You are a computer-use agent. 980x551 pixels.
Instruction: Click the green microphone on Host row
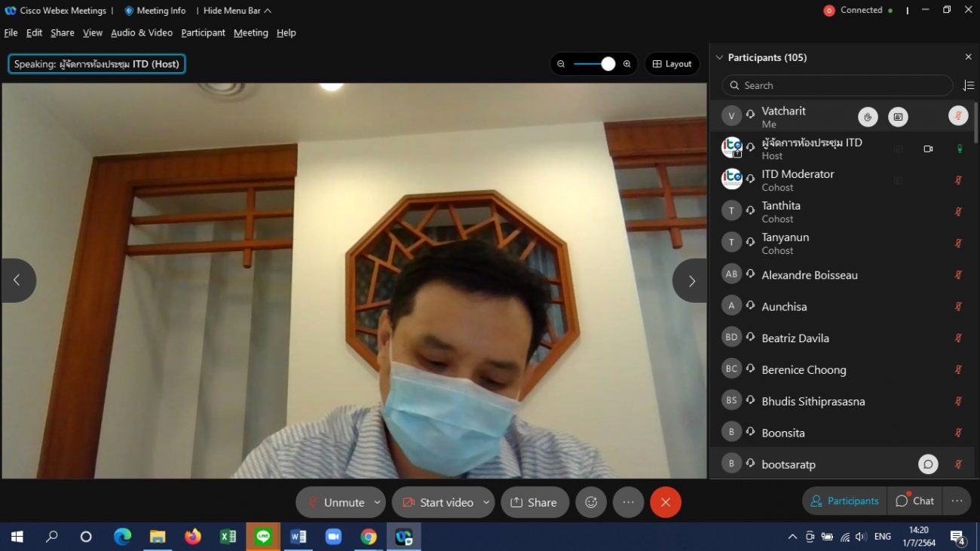click(x=959, y=148)
